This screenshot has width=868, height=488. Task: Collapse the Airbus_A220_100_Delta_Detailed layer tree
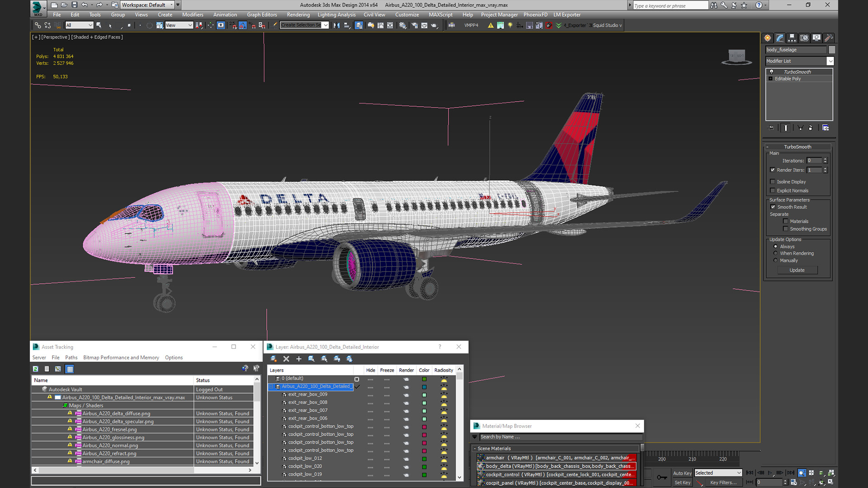pos(272,387)
